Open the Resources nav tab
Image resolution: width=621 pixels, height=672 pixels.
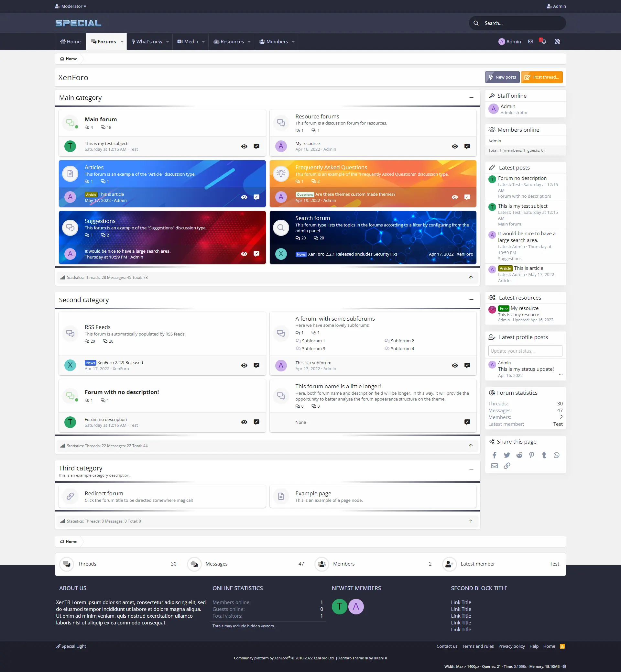[x=228, y=42]
